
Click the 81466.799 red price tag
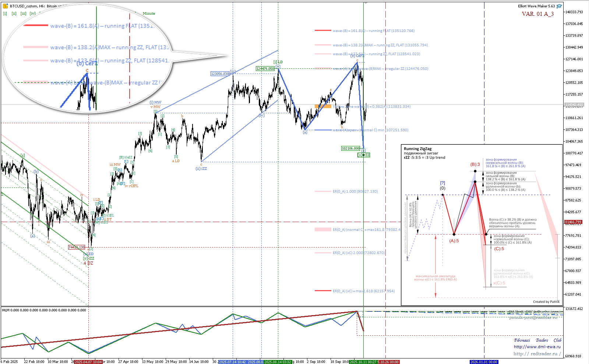click(x=573, y=222)
